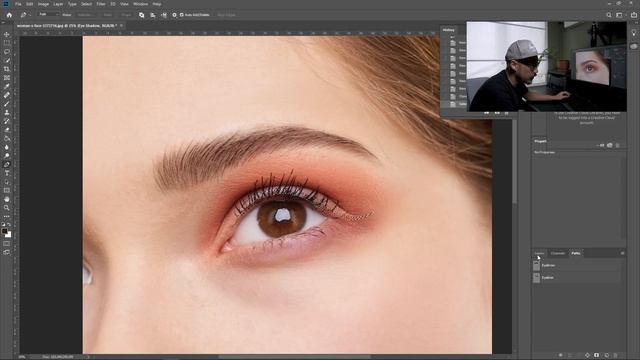Screen dimensions: 640x360
Task: Select the Brush tool
Action: pos(7,104)
